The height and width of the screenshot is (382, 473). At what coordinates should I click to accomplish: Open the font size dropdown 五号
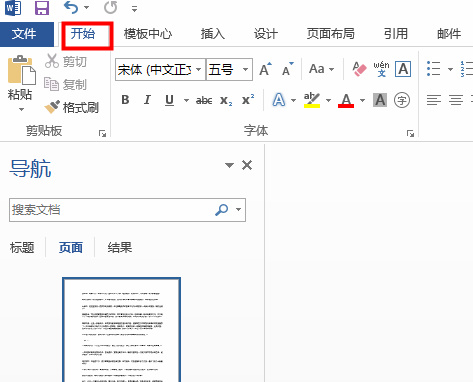[246, 70]
